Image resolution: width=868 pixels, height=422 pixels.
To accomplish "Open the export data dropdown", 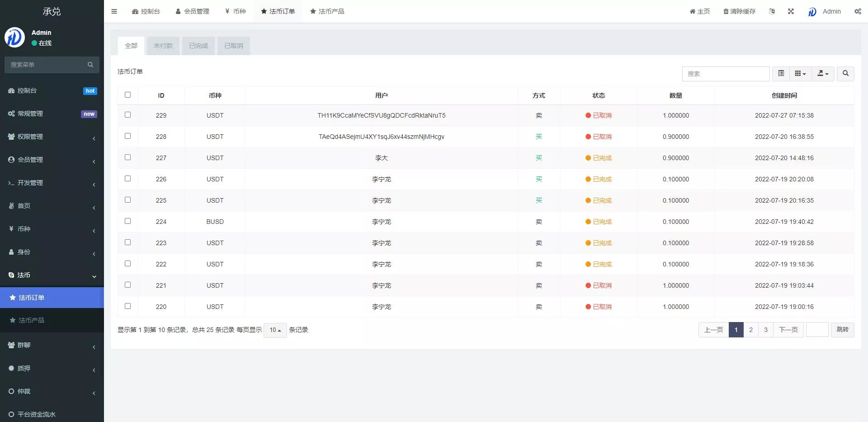I will (x=823, y=73).
